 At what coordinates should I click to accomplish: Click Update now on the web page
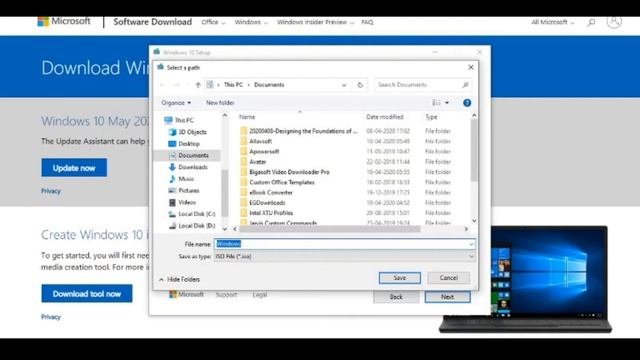pos(74,168)
